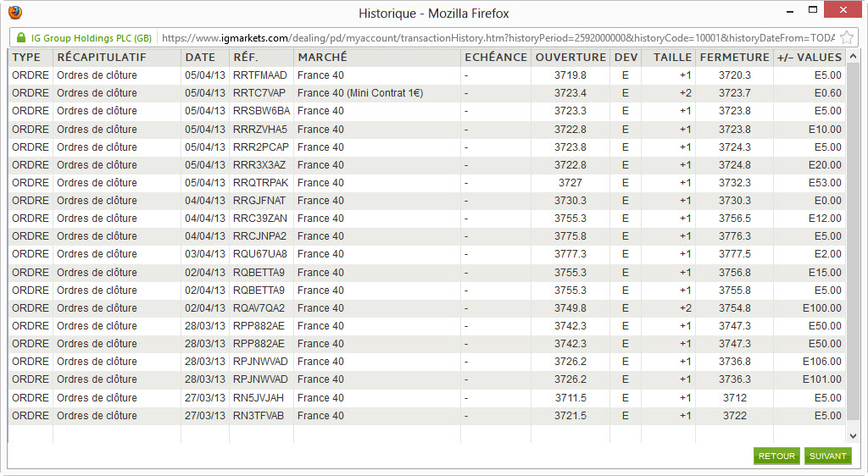Select the +/- VALUES column header
Image resolution: width=868 pixels, height=476 pixels.
[x=810, y=57]
